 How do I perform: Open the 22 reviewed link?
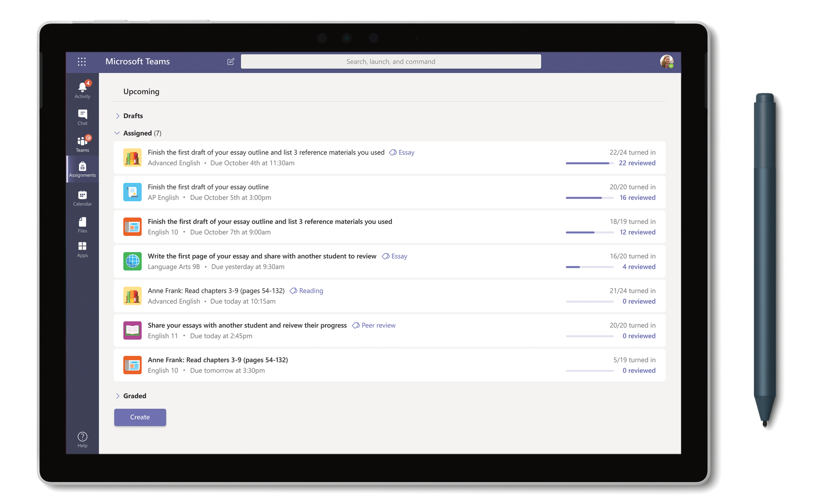[637, 163]
